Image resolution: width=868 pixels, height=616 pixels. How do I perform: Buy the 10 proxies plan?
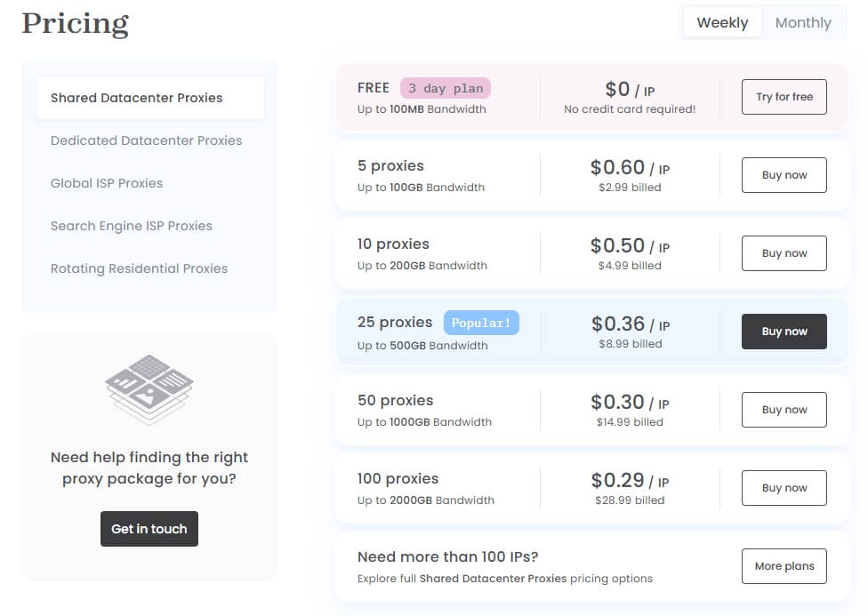[784, 253]
